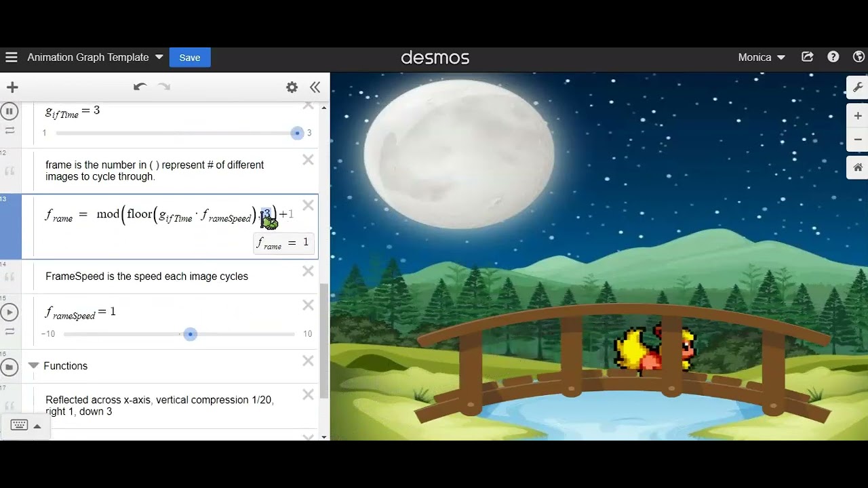Select the 'Reflected across x-axis' note text
Viewport: 868px width, 488px height.
tap(159, 405)
